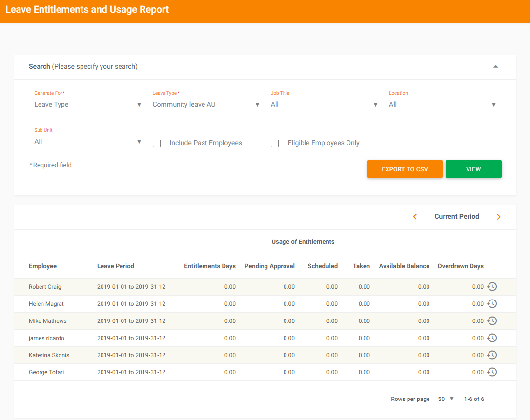Select employee name Katerina Skonis
530x420 pixels.
pyautogui.click(x=49, y=355)
